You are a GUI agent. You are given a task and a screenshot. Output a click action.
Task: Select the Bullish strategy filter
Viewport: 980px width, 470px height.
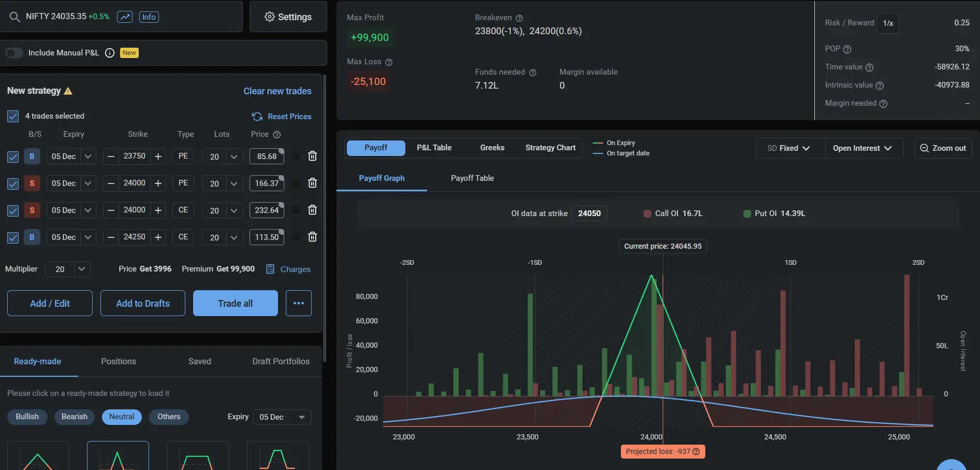[x=27, y=417]
